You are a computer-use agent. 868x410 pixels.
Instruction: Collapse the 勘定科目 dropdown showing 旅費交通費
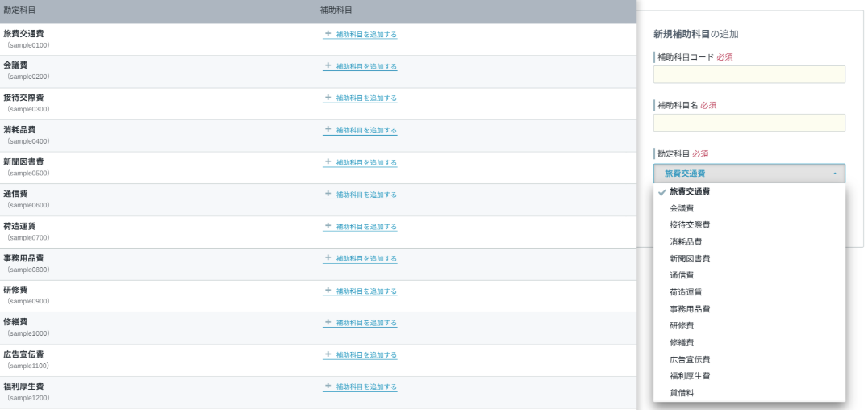(x=749, y=174)
